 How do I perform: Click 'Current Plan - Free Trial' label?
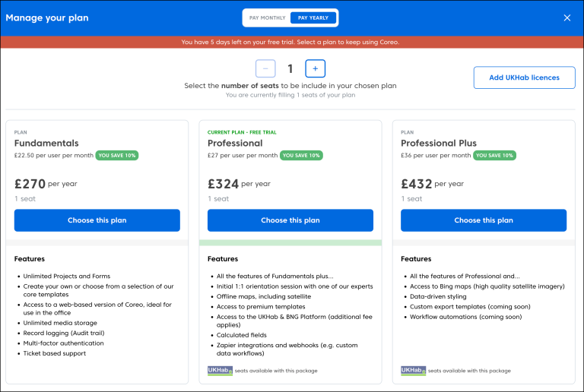pyautogui.click(x=242, y=132)
